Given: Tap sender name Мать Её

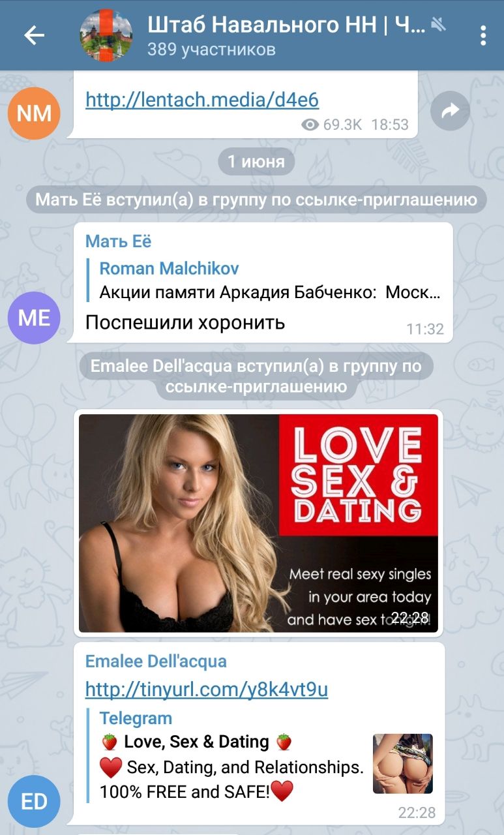Looking at the screenshot, I should tap(118, 241).
